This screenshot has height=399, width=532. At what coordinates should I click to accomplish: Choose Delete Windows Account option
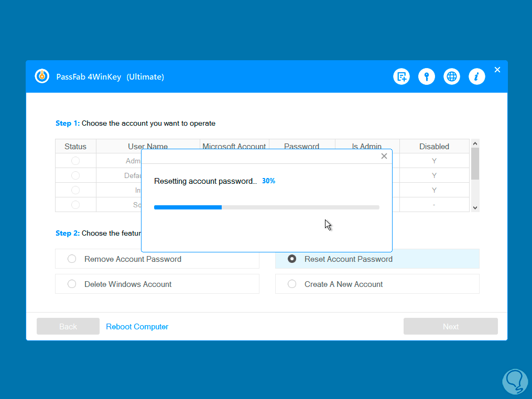click(x=157, y=284)
